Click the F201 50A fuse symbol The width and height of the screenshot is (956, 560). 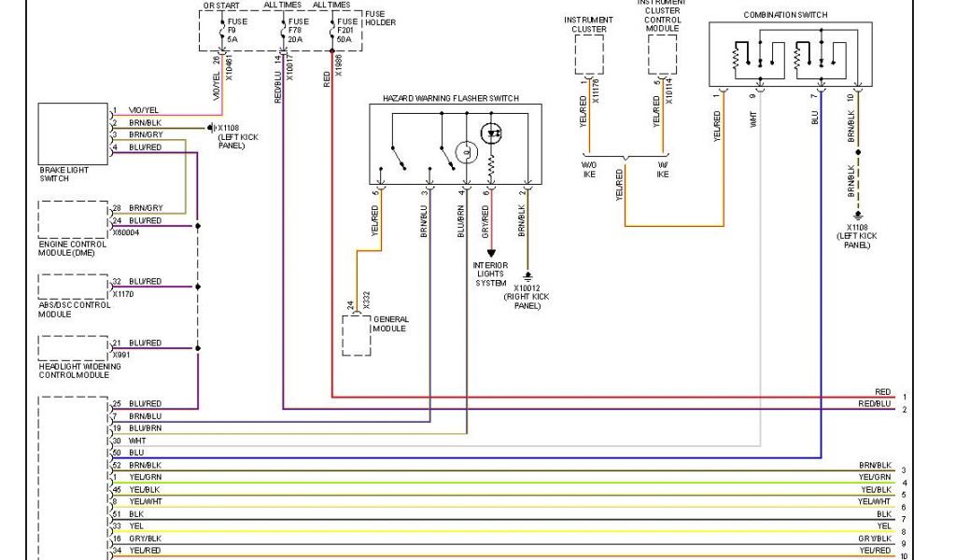(x=333, y=32)
